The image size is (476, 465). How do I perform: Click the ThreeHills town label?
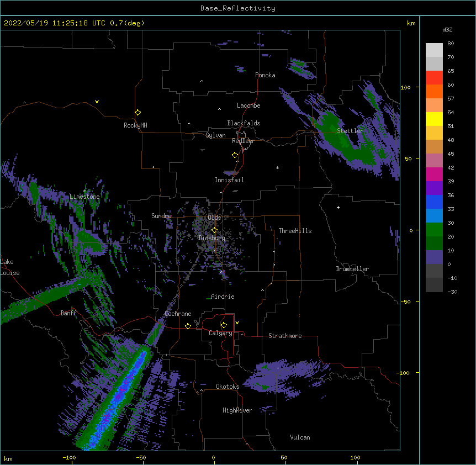(x=295, y=231)
